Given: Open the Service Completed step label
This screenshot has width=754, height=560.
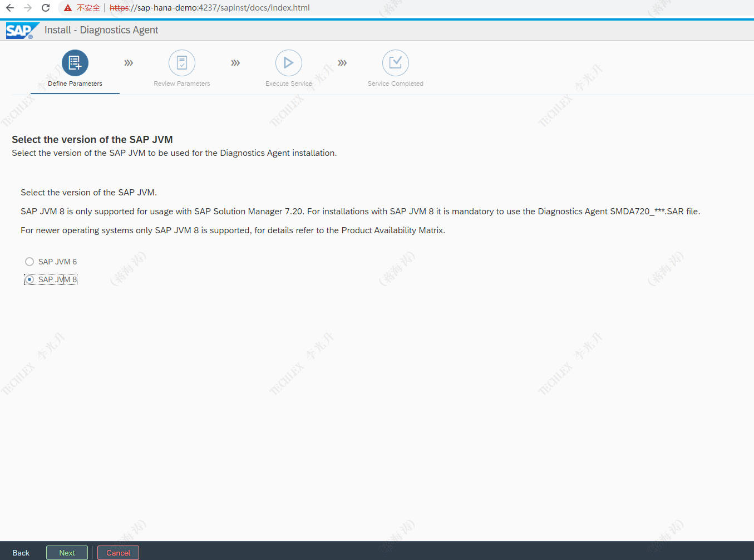Looking at the screenshot, I should pyautogui.click(x=396, y=83).
